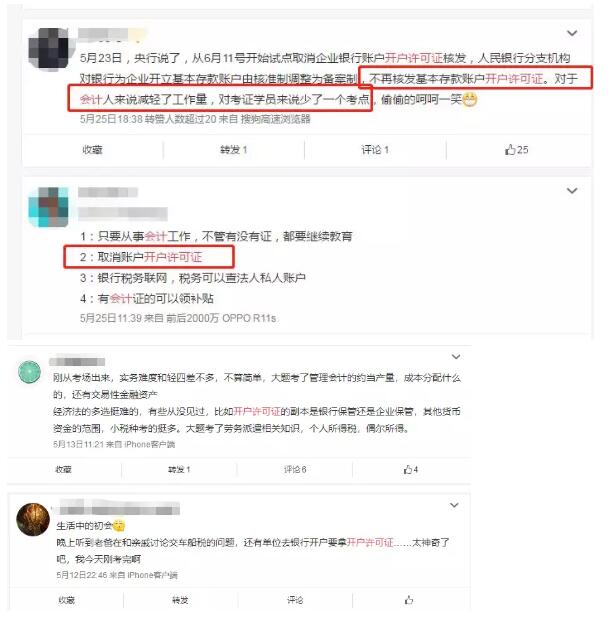Expand the first post's chevron menu

(572, 33)
